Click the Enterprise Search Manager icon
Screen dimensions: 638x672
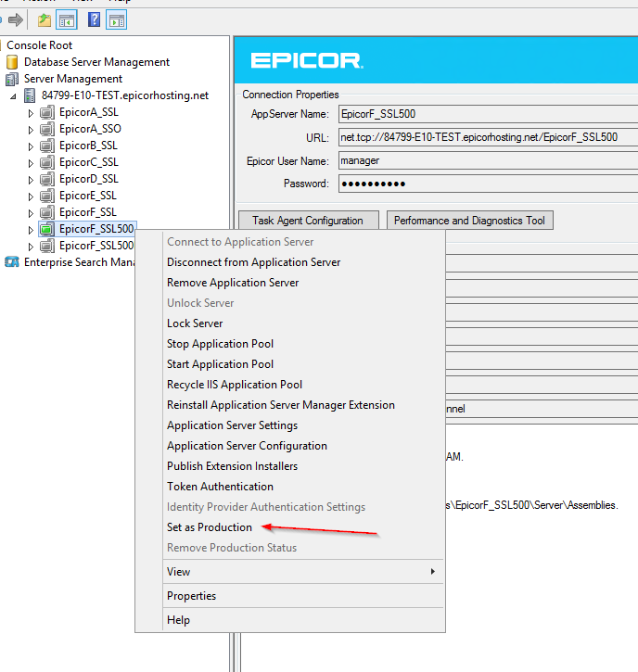pyautogui.click(x=12, y=262)
